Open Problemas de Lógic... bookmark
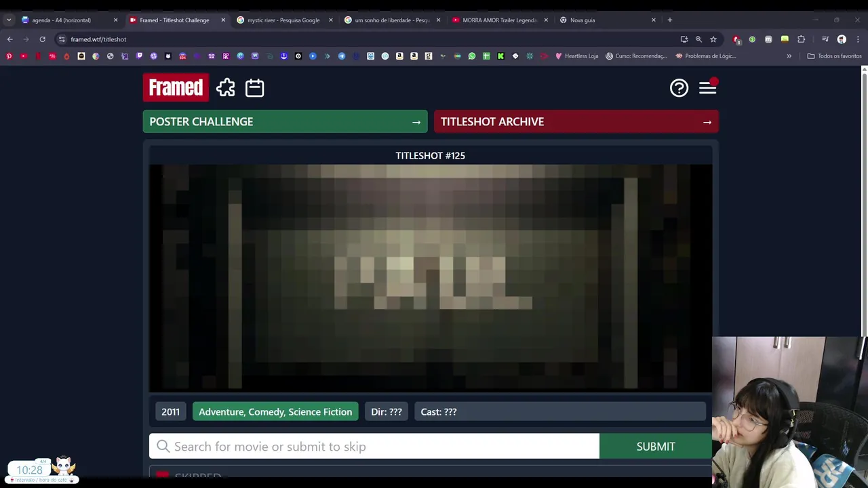This screenshot has width=868, height=488. click(x=706, y=56)
